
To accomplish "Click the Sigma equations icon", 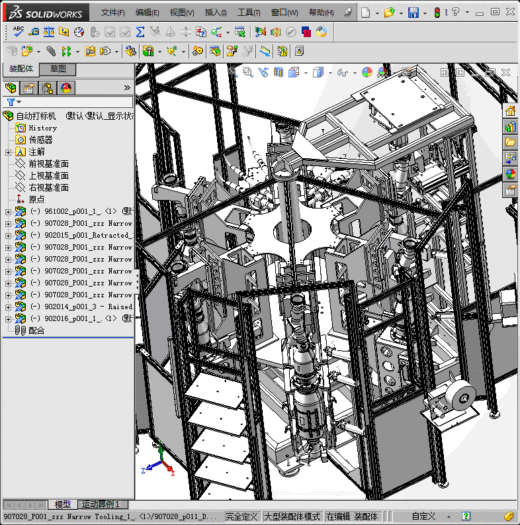I will click(x=140, y=32).
